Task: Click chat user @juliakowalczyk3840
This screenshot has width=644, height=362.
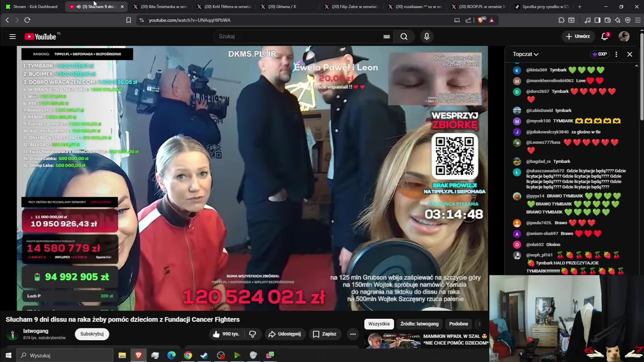Action: pos(547,132)
